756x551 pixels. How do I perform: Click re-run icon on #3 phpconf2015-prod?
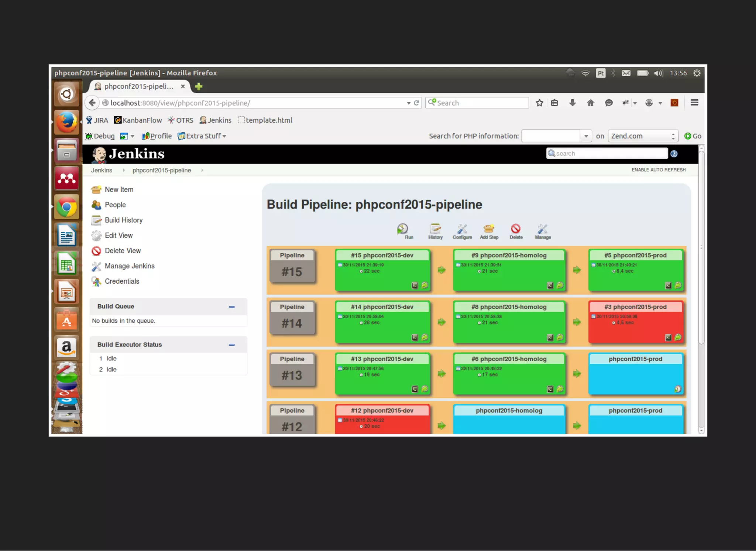tap(678, 337)
